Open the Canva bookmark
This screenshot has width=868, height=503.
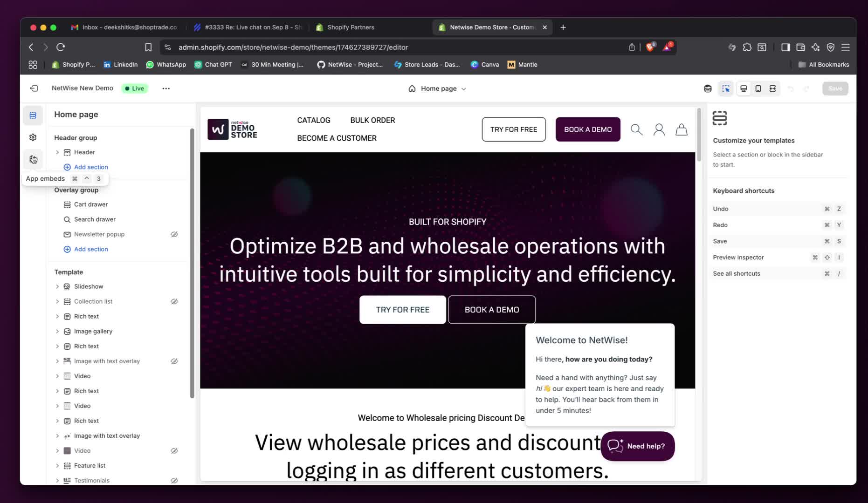485,65
